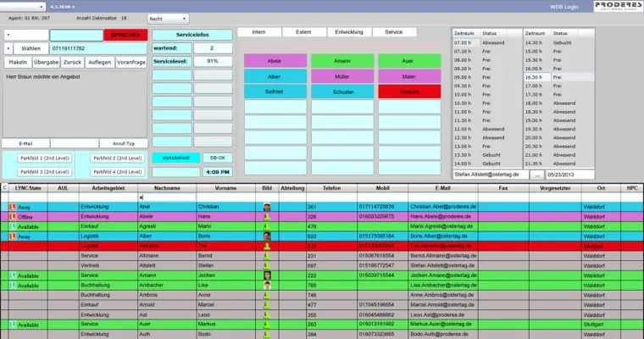Select the 16.30 h Frei schedule row
Screen dimensions: 644x339
558,77
